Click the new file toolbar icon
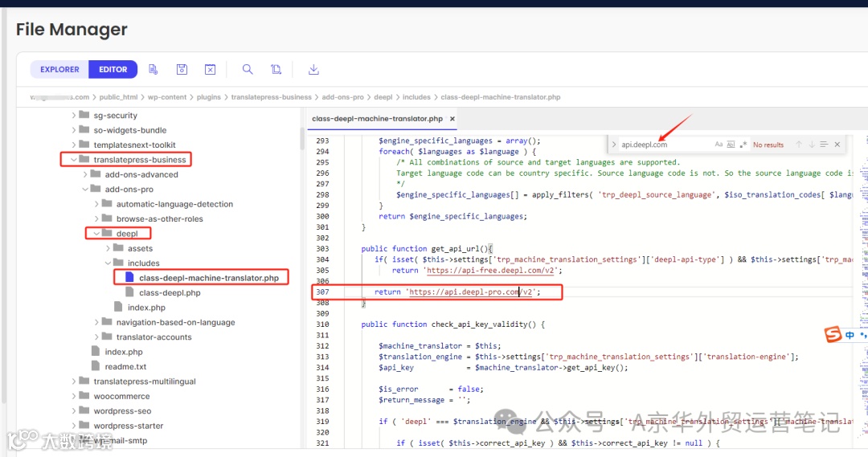 154,69
